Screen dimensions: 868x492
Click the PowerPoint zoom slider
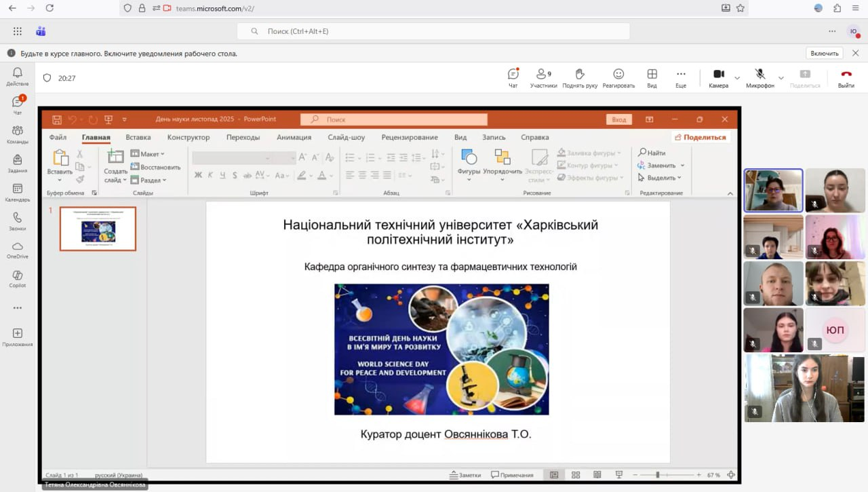point(657,475)
